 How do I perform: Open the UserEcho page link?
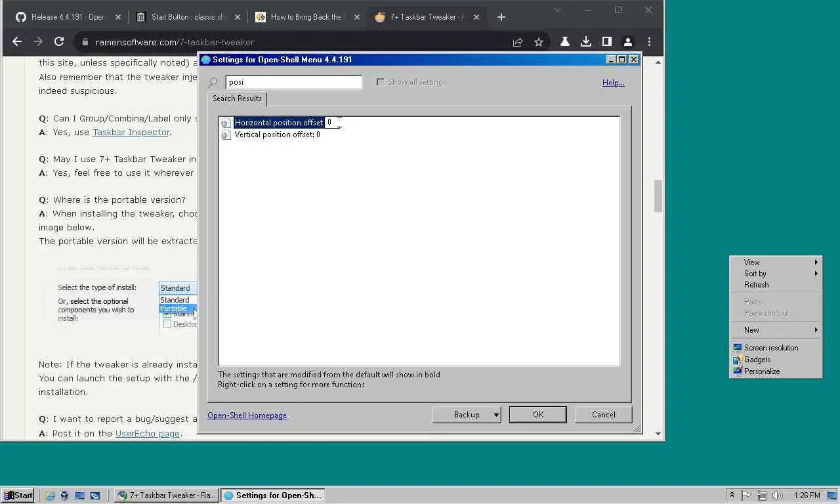(147, 433)
